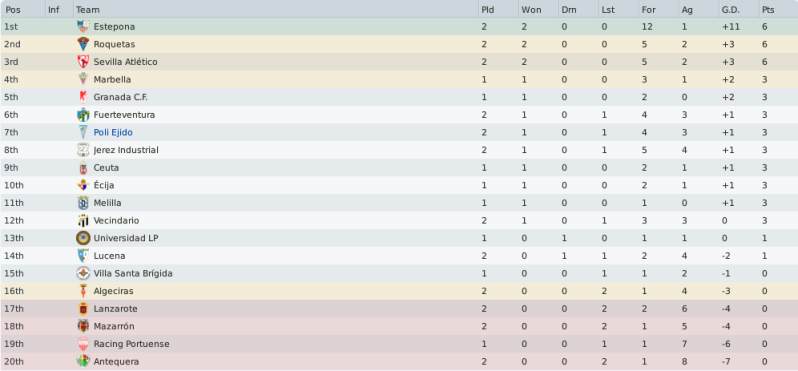
Task: Click the Vecindario striped badge icon
Action: tap(83, 221)
